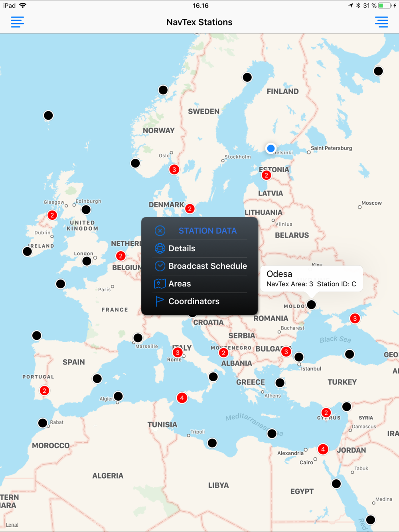
Task: Tap the cluster of 2 in Estonia
Action: (x=267, y=175)
